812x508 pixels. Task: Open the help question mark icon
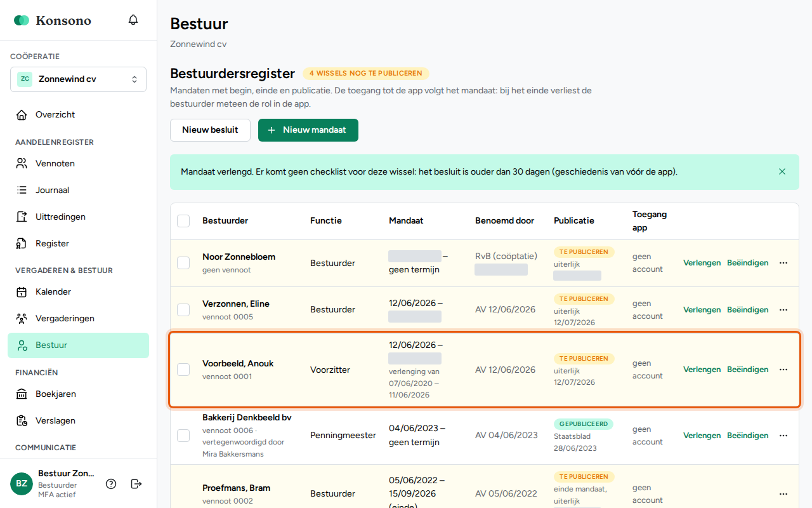[111, 484]
